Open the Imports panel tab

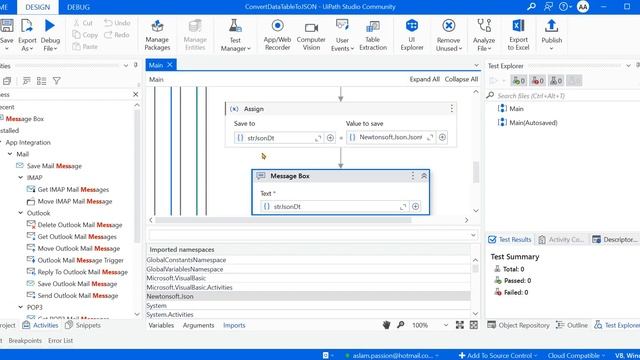tap(234, 325)
